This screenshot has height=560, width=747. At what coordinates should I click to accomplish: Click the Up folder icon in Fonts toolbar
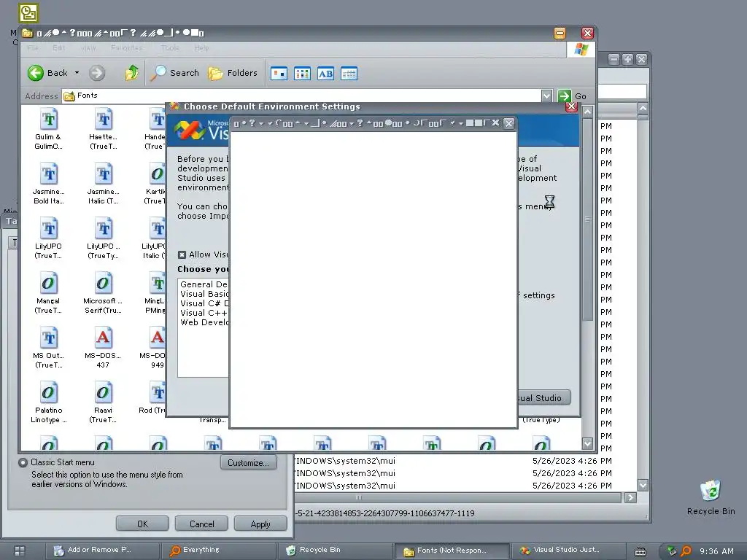132,73
